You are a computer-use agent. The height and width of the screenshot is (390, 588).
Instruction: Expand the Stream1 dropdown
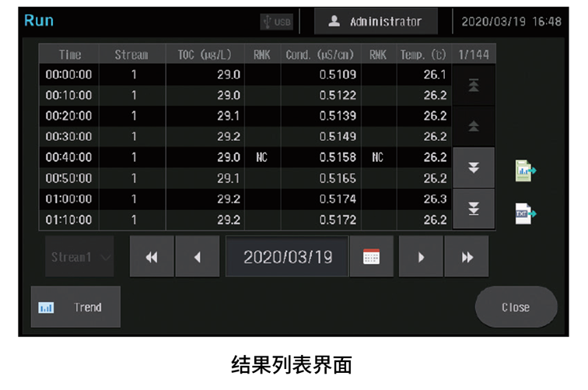[79, 257]
